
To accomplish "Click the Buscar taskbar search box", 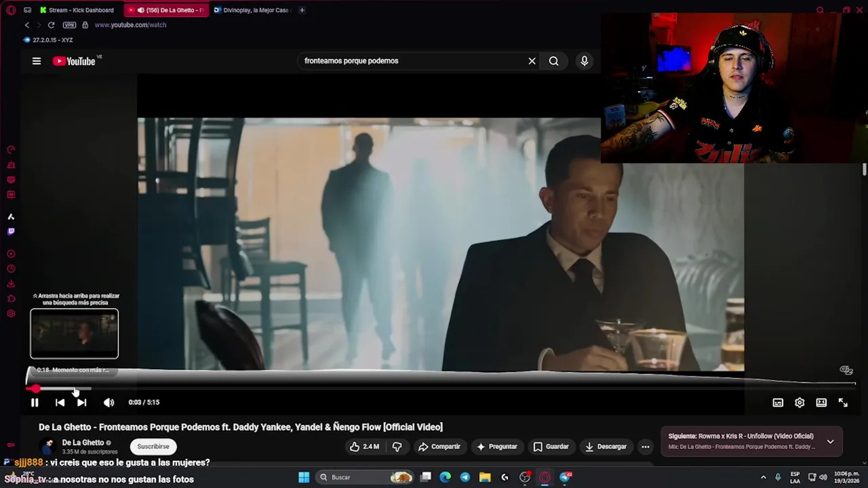I will 366,477.
